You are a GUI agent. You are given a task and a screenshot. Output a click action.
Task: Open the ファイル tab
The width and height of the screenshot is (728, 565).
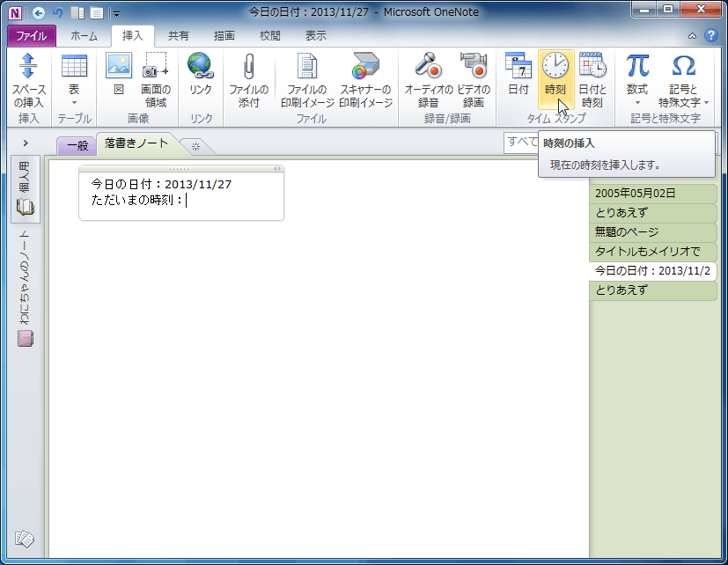pos(32,36)
